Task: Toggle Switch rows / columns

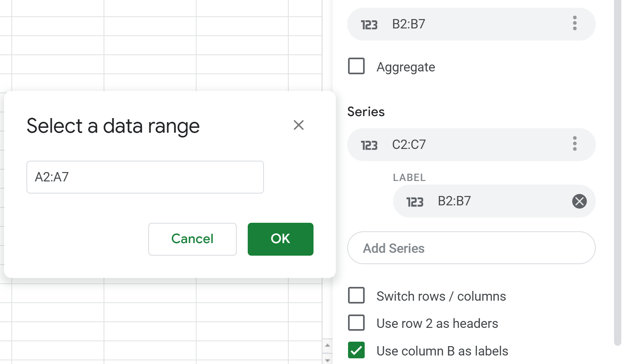Action: (x=356, y=295)
